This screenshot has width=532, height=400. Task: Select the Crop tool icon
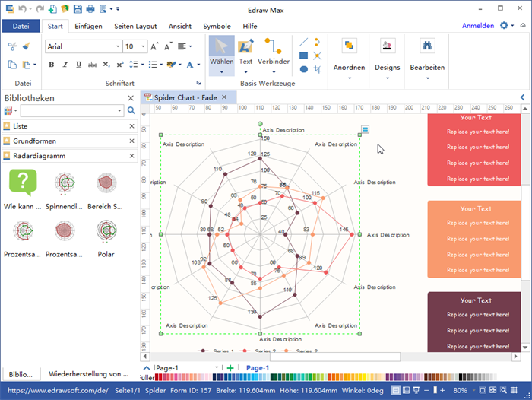click(x=317, y=69)
